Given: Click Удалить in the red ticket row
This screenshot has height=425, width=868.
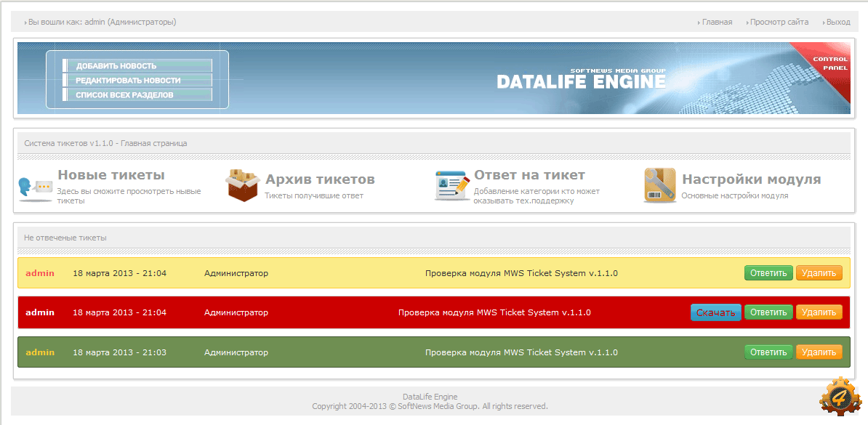Looking at the screenshot, I should [x=819, y=312].
